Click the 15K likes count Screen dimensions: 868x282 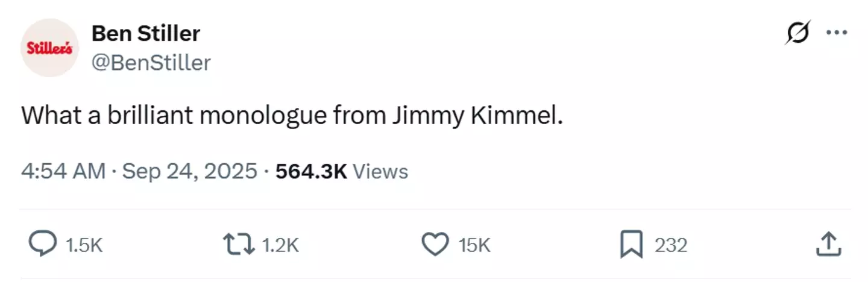[474, 245]
